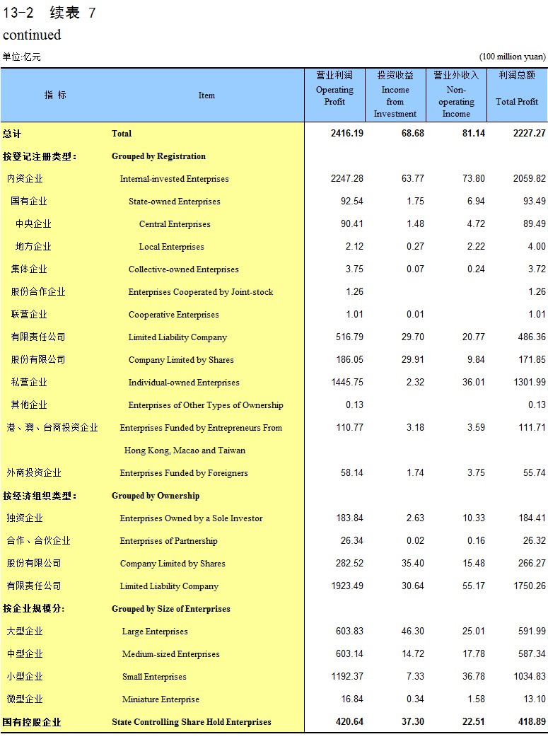
Task: Click the 'Total Profit' column header
Action: click(x=517, y=95)
